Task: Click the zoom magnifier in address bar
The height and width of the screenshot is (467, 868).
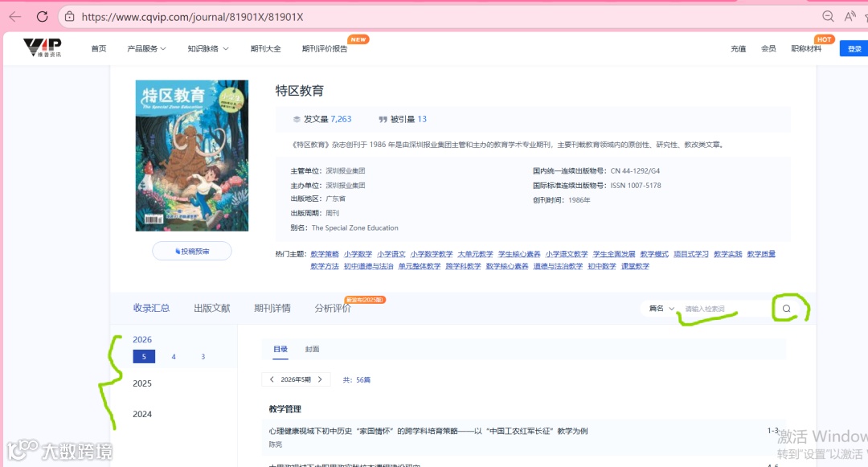Action: tap(828, 17)
